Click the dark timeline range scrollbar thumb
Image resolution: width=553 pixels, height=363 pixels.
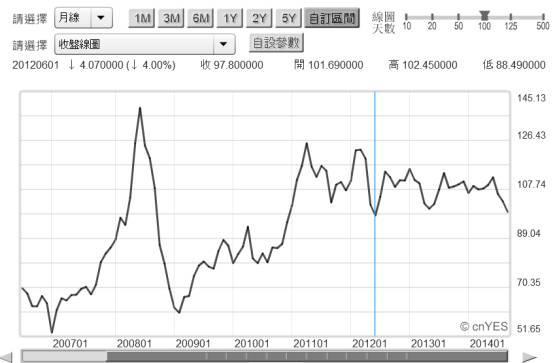(x=307, y=357)
